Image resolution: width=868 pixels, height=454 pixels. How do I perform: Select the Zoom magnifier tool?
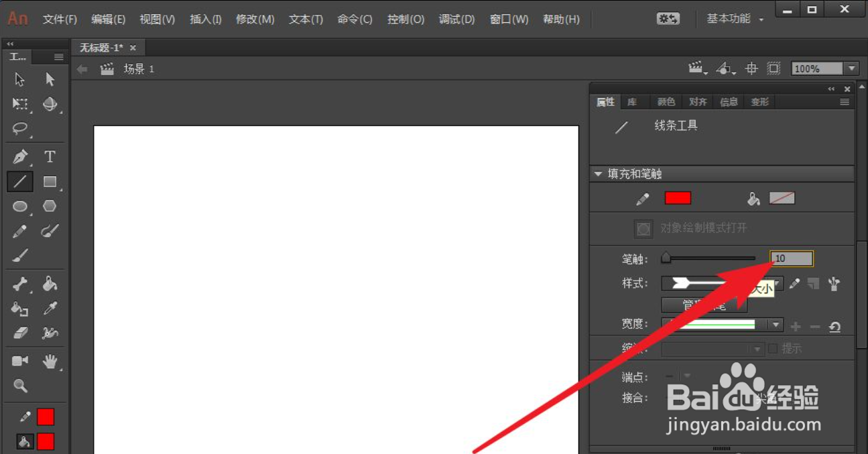click(20, 386)
